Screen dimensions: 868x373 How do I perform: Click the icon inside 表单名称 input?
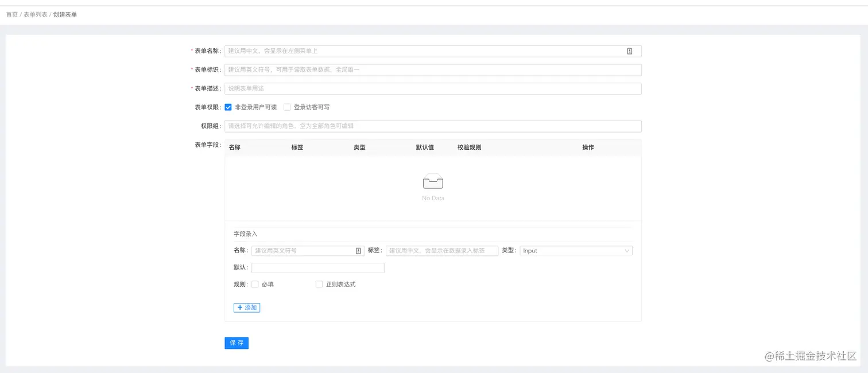pyautogui.click(x=629, y=51)
